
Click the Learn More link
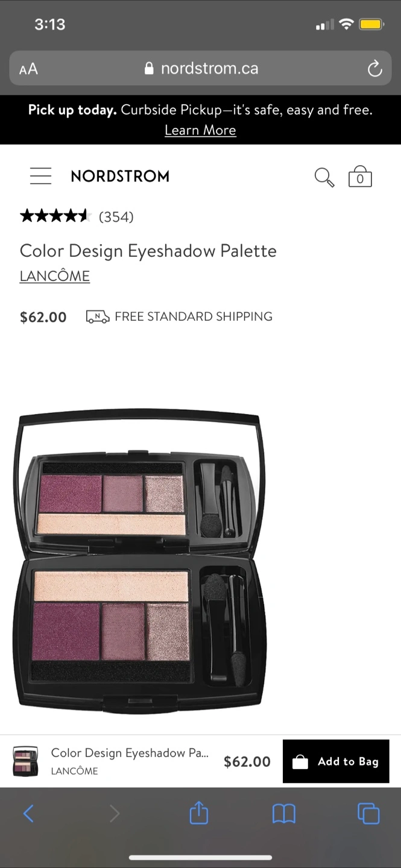coord(200,130)
